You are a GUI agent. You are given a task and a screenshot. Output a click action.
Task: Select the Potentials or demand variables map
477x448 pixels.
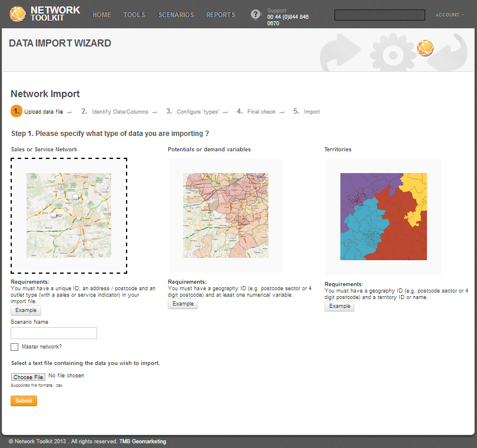tap(226, 215)
